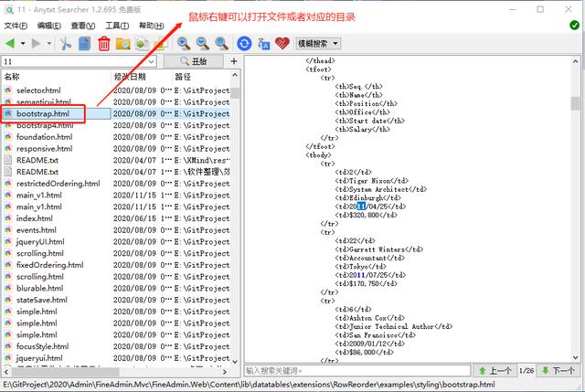Select the blurable.html file row

coord(116,289)
